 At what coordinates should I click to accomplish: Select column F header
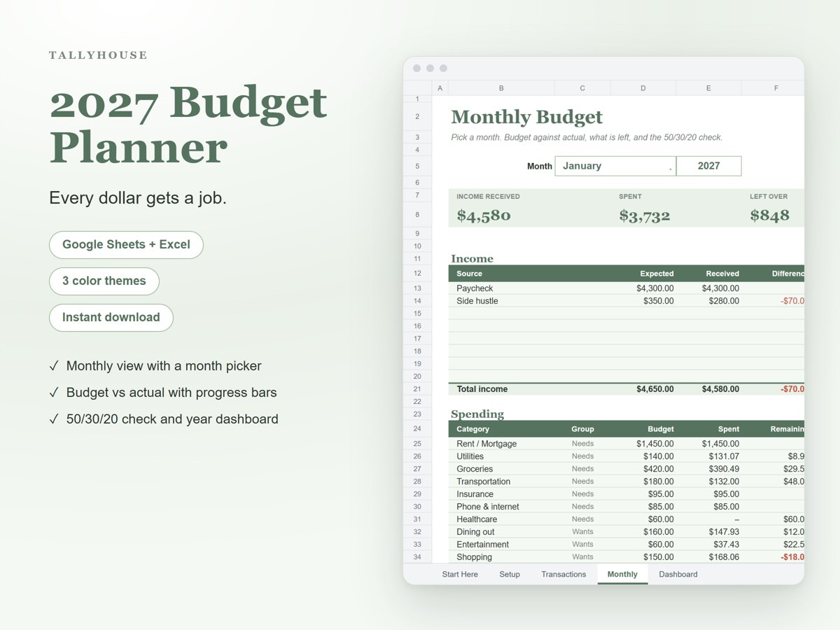[x=773, y=88]
